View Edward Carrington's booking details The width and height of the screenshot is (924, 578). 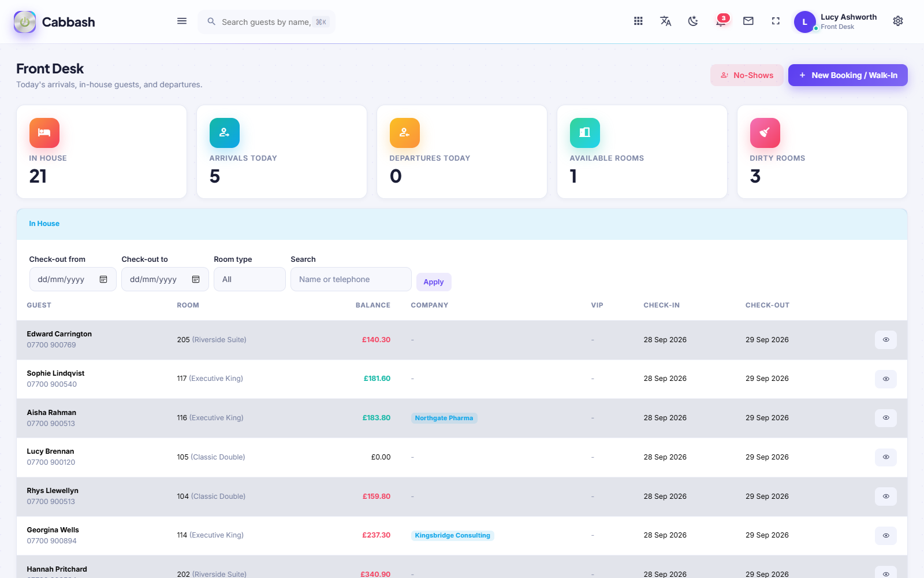coord(886,340)
